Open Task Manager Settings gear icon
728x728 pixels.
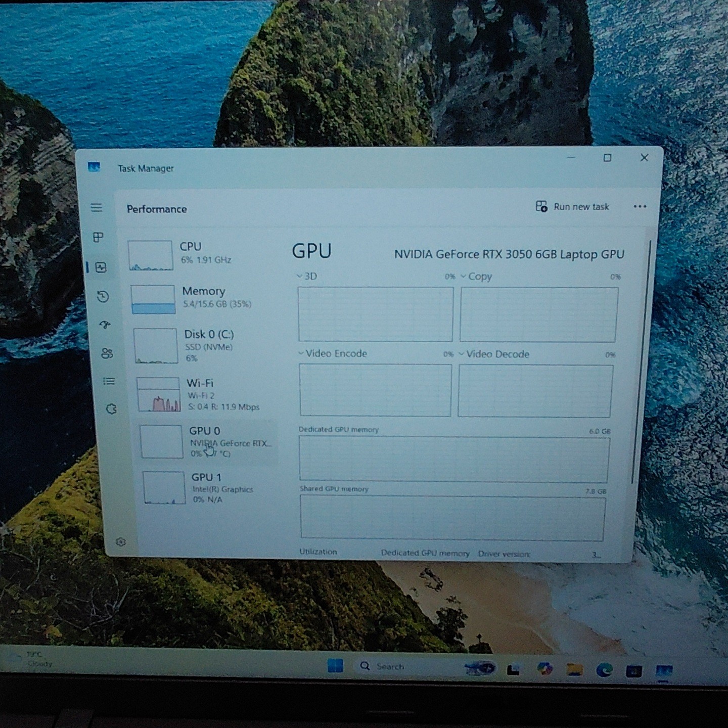[x=120, y=542]
